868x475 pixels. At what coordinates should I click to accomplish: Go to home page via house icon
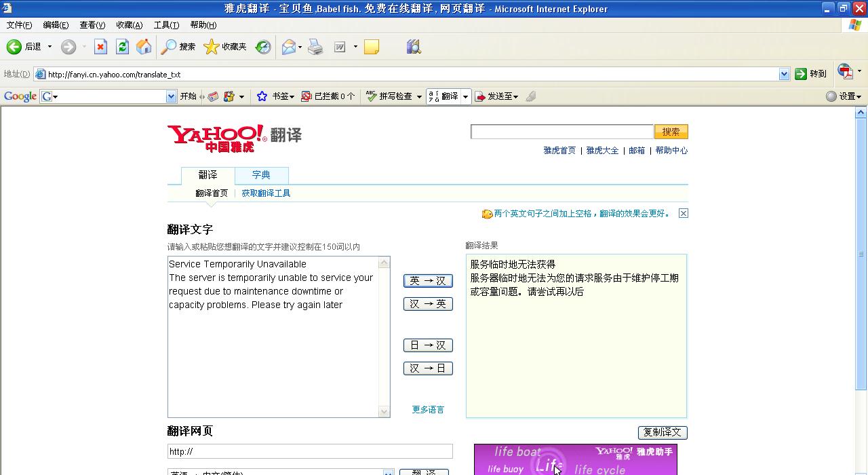click(144, 46)
